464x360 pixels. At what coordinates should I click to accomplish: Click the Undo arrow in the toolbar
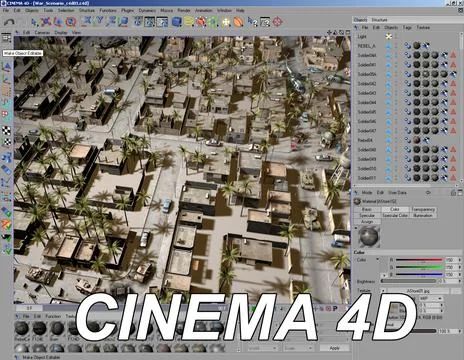pos(9,22)
